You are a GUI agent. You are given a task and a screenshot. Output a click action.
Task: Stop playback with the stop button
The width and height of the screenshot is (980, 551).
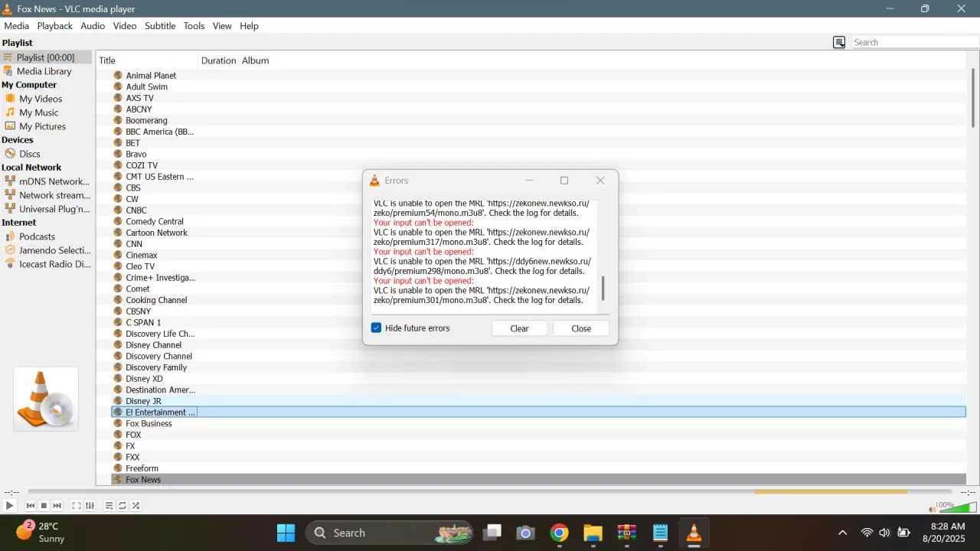[x=44, y=506]
